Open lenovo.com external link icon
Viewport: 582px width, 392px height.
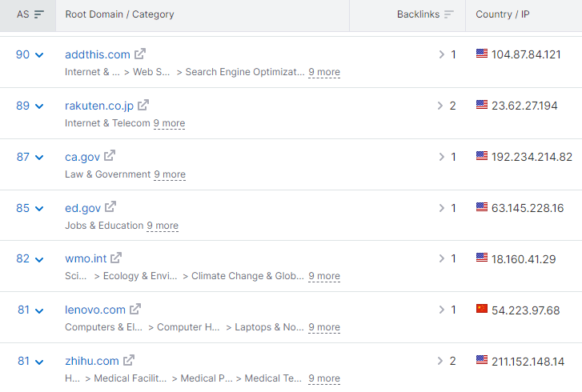point(135,309)
